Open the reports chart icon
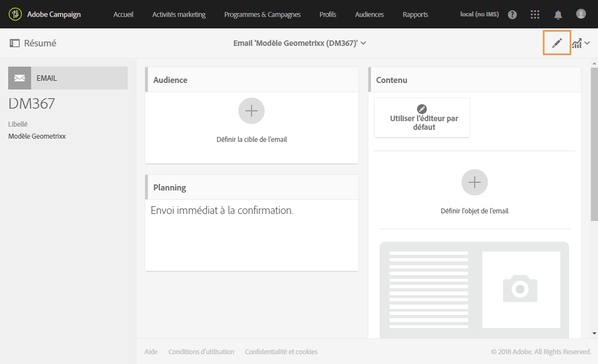The width and height of the screenshot is (598, 364). 577,43
